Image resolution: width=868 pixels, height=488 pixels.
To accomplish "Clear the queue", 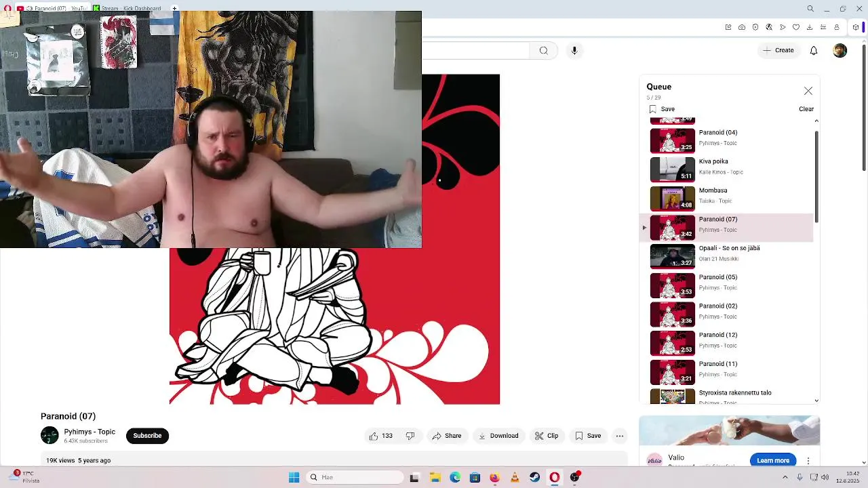I will tap(806, 109).
